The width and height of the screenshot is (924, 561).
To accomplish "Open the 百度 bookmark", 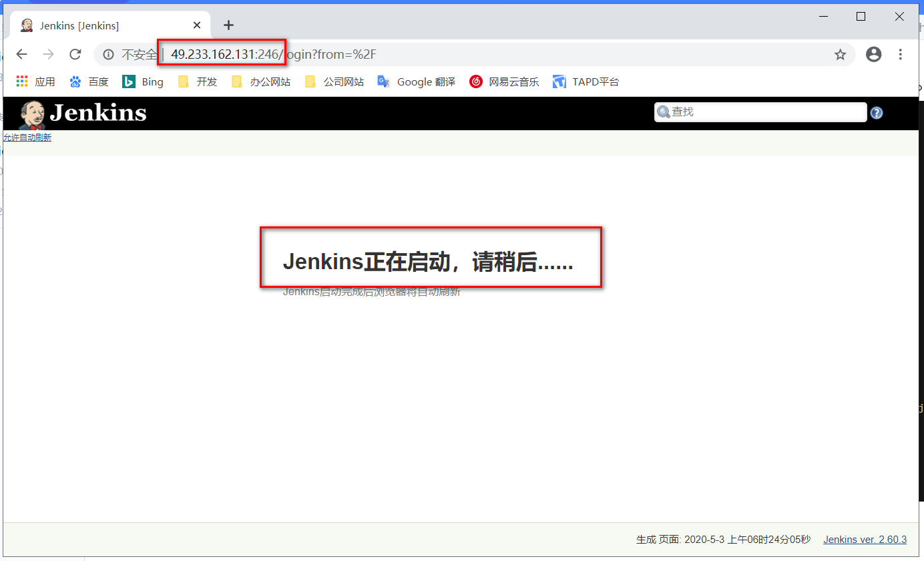I will 89,81.
